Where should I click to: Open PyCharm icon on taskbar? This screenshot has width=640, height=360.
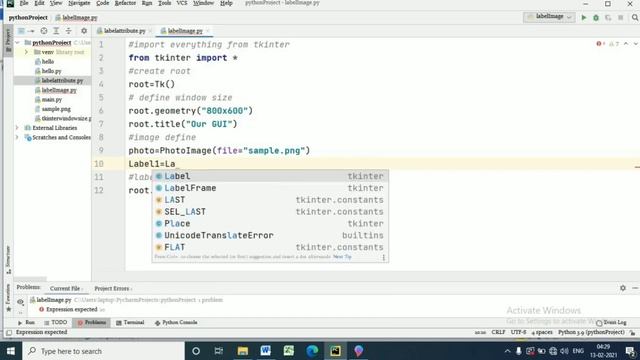pos(336,351)
